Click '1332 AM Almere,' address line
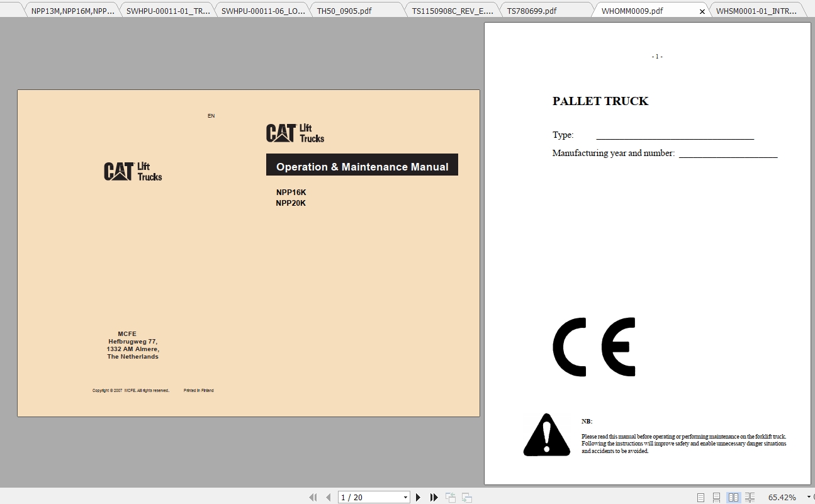The width and height of the screenshot is (815, 504). 133,349
